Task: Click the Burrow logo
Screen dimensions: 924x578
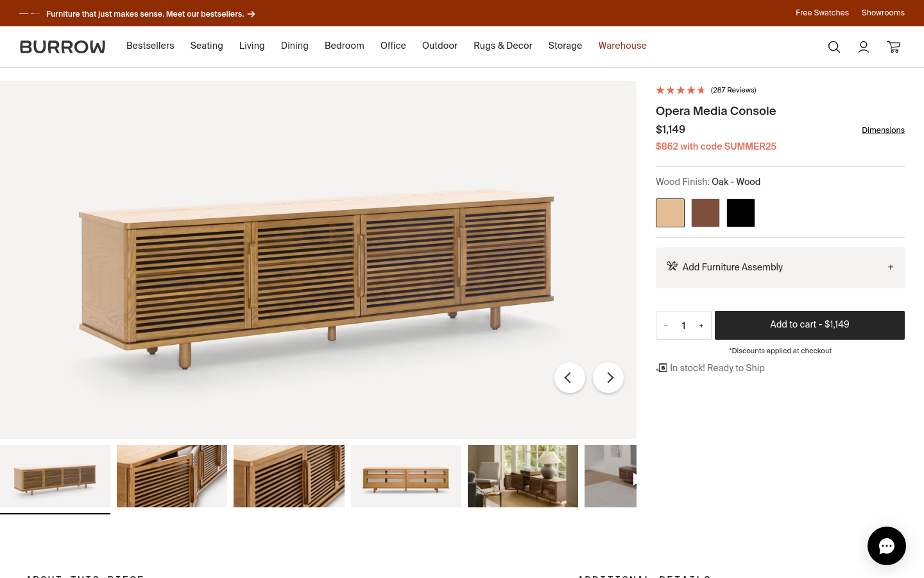Action: coord(62,47)
